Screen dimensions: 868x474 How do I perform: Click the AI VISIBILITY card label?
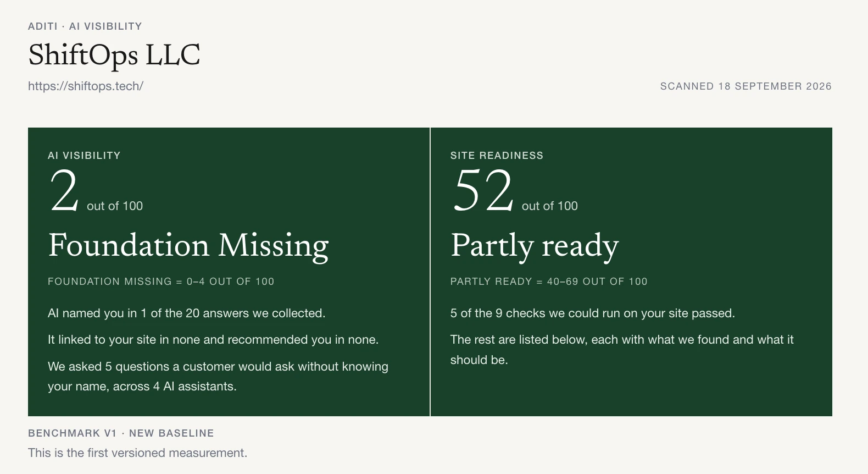pos(84,155)
